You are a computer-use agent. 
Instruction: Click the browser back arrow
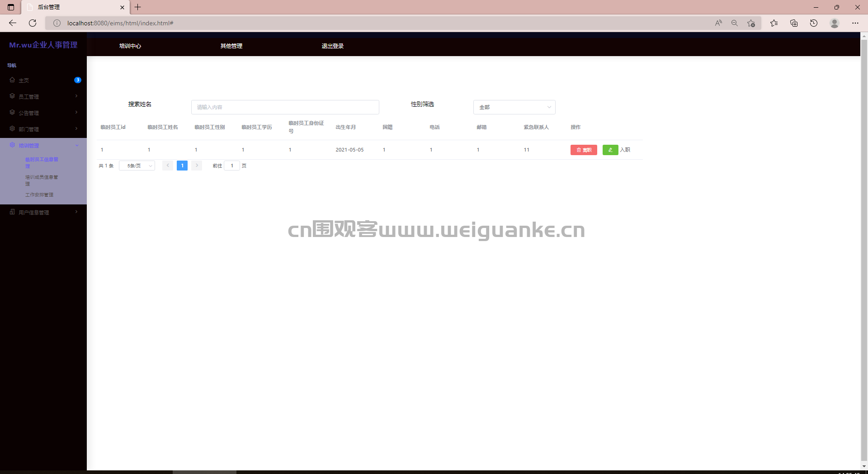tap(13, 23)
